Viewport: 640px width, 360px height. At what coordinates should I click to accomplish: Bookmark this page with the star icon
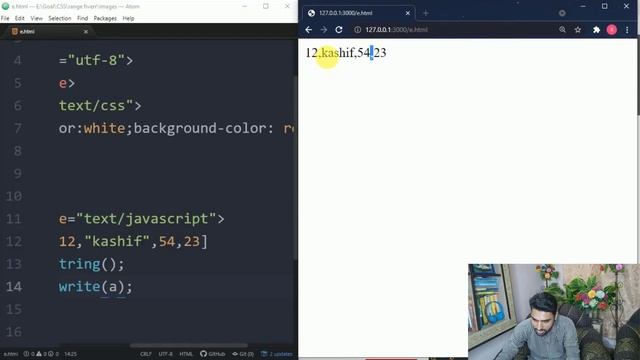click(578, 30)
